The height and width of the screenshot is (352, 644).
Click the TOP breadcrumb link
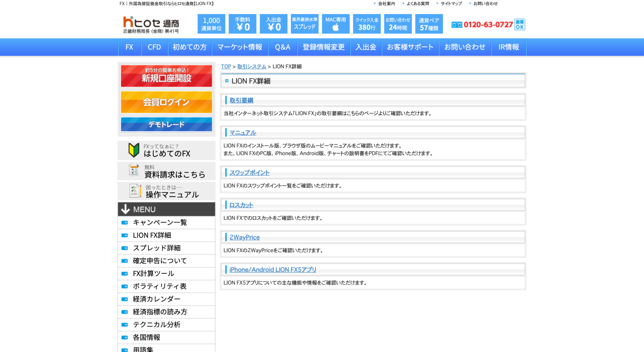(x=226, y=66)
